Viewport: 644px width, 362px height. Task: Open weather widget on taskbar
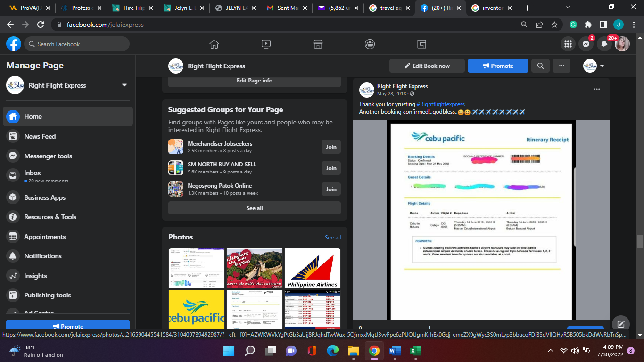click(x=36, y=351)
